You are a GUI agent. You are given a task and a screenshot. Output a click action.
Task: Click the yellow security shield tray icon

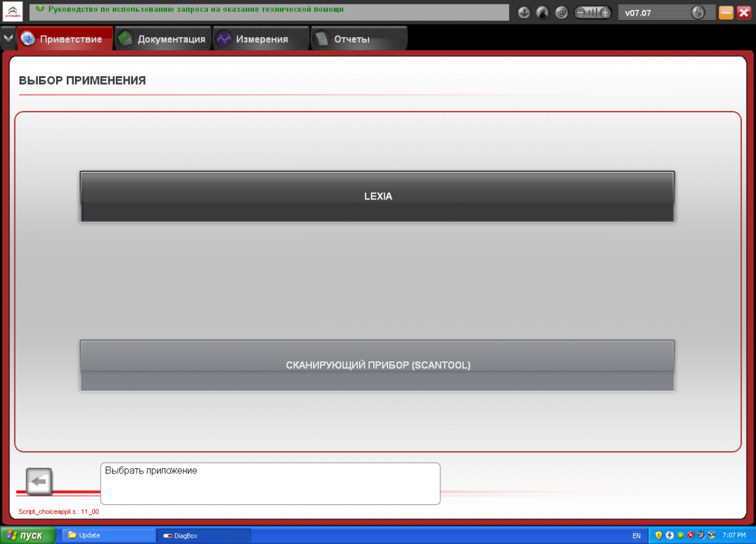(659, 535)
